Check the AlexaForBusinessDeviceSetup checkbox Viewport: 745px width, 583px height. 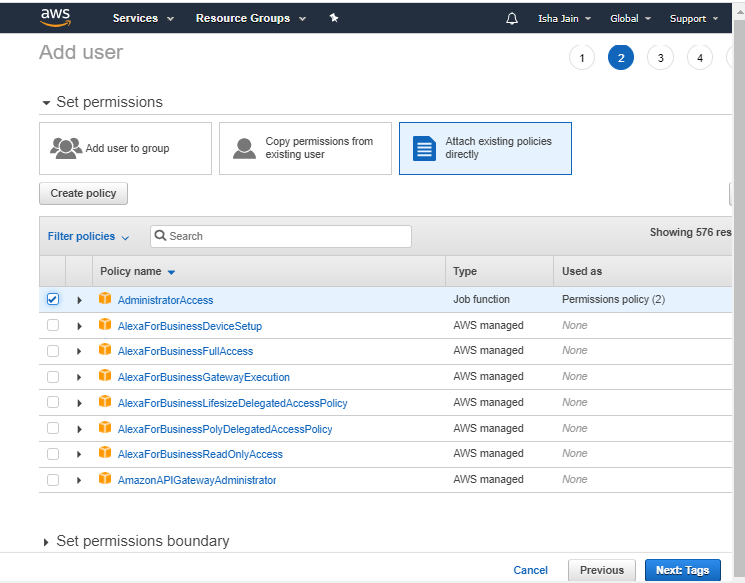53,325
